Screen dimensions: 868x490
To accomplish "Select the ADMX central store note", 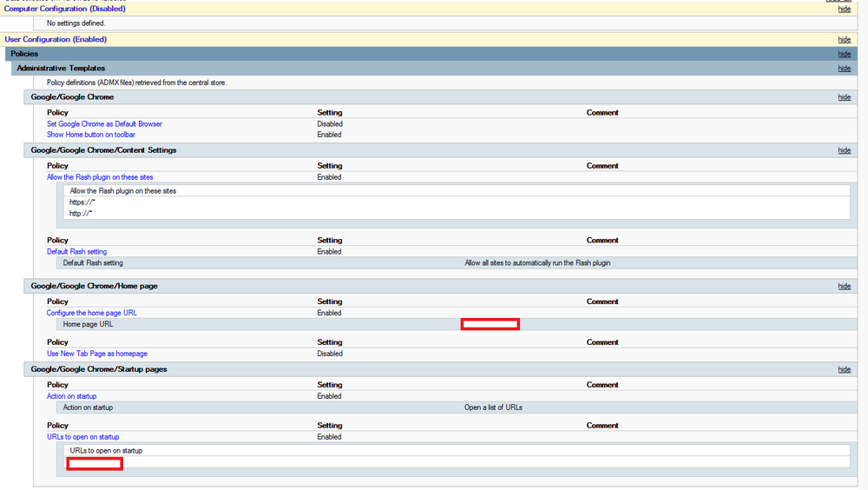I will pyautogui.click(x=137, y=83).
